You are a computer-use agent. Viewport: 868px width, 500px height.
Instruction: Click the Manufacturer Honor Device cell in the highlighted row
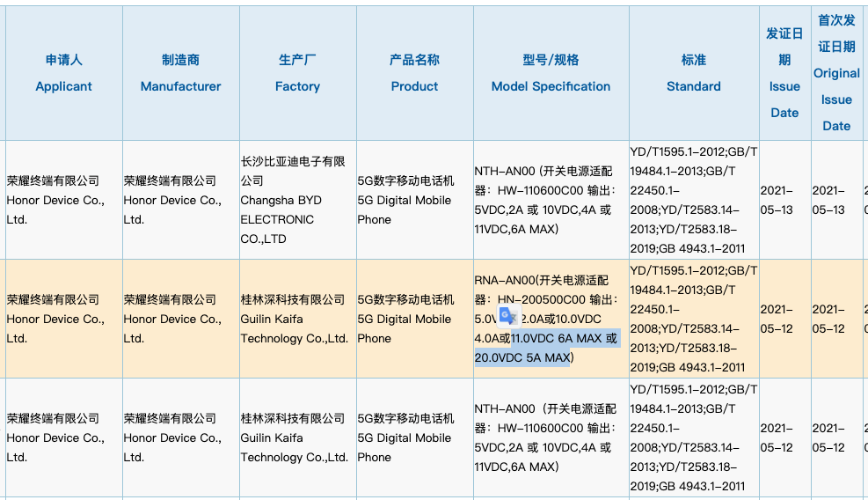pos(180,319)
